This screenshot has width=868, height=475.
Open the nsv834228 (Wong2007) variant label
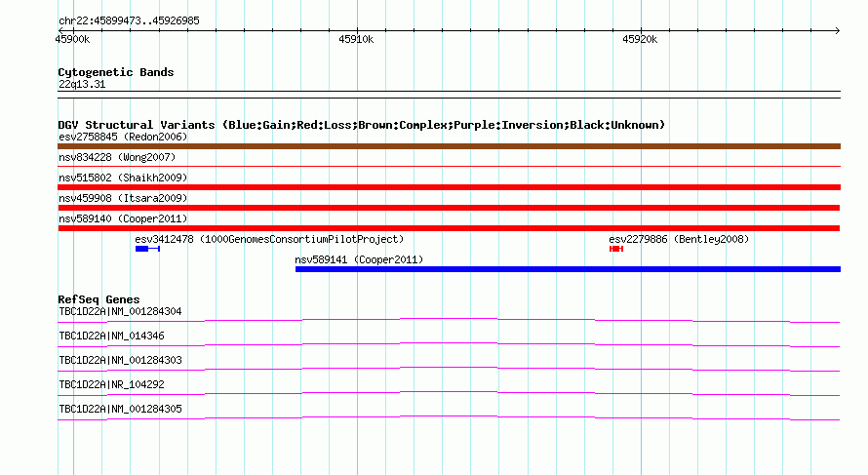tap(117, 157)
